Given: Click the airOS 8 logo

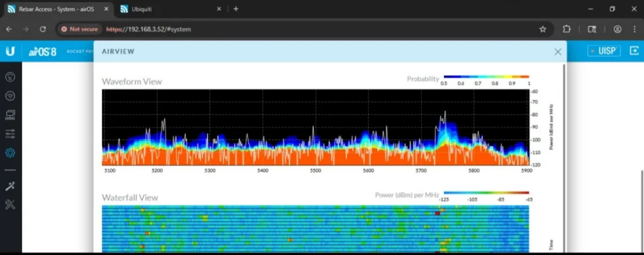Looking at the screenshot, I should 43,52.
